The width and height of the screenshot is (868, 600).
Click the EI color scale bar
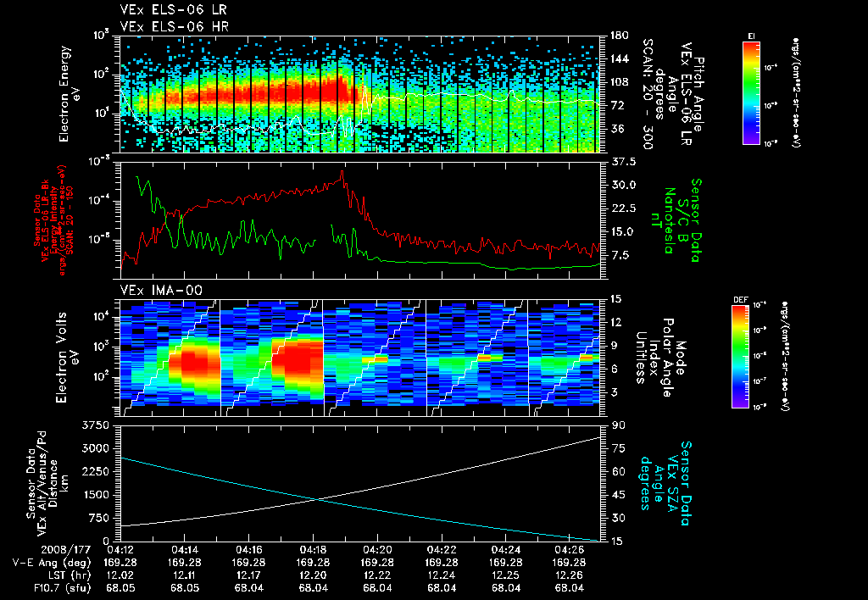[751, 92]
